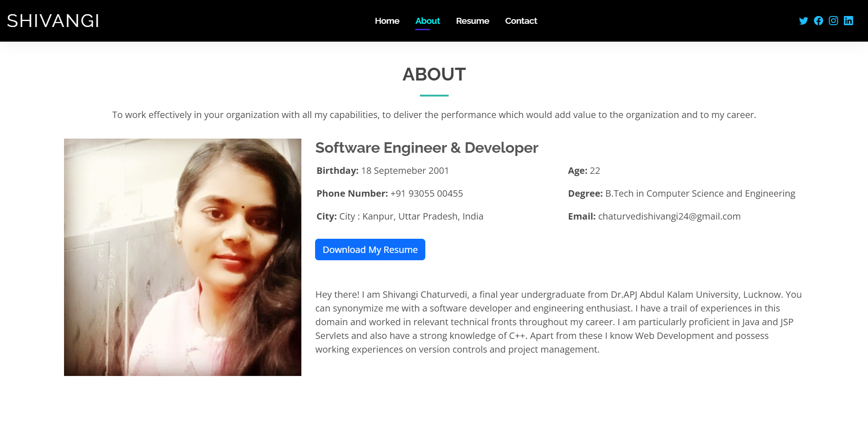The width and height of the screenshot is (868, 424).
Task: Open the Resume nav item
Action: [x=472, y=21]
